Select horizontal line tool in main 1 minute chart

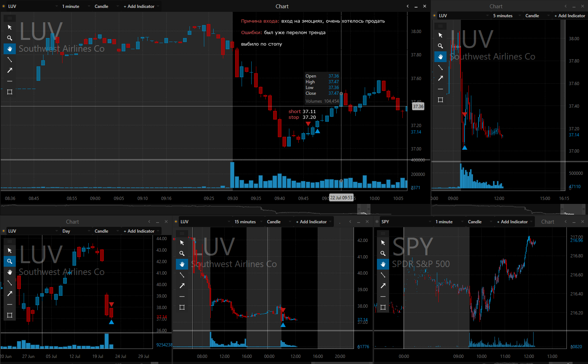pos(10,81)
